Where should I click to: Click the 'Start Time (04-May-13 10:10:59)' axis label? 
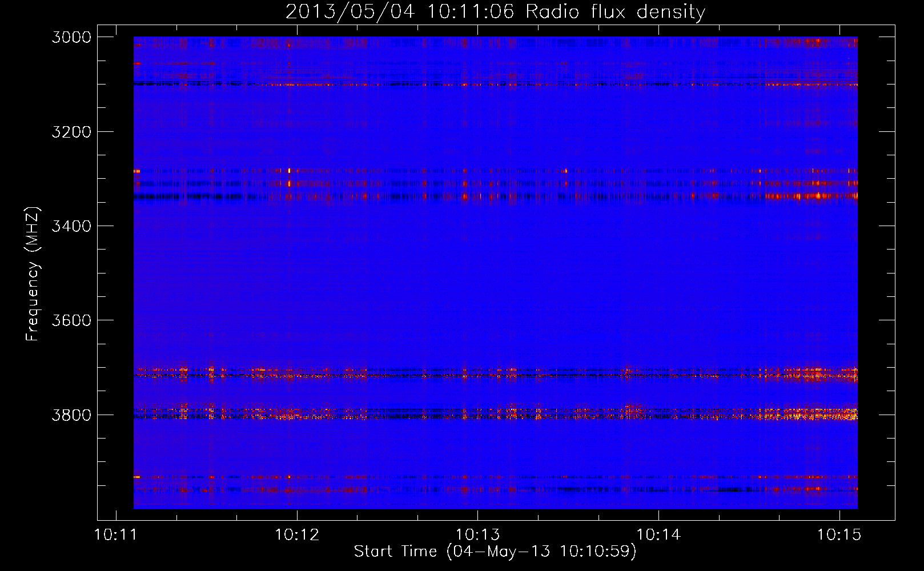pyautogui.click(x=495, y=552)
